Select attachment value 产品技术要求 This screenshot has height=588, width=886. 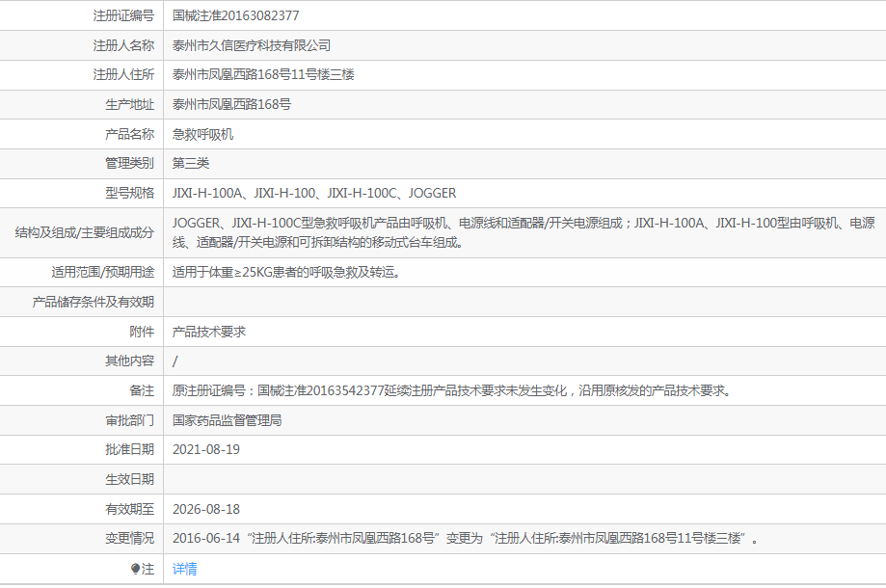[x=209, y=333]
